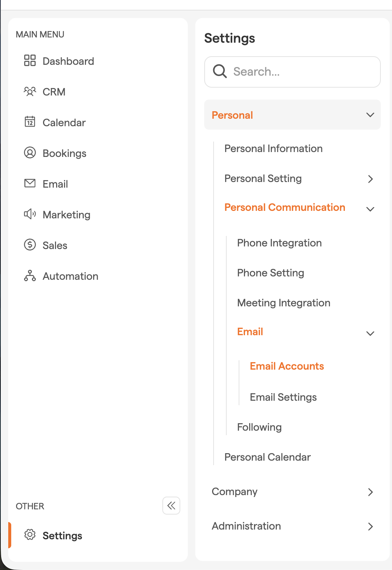Click the Email envelope icon
392x570 pixels.
(x=30, y=184)
